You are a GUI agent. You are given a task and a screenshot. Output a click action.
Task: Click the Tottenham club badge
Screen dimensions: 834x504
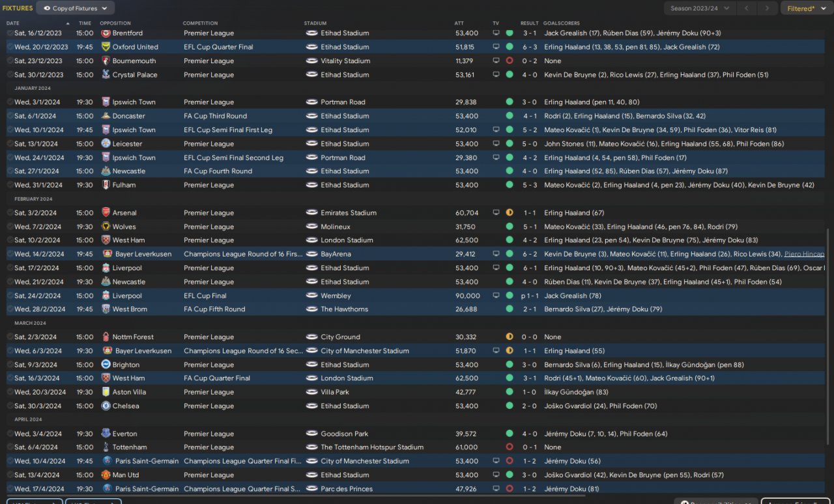click(x=106, y=447)
